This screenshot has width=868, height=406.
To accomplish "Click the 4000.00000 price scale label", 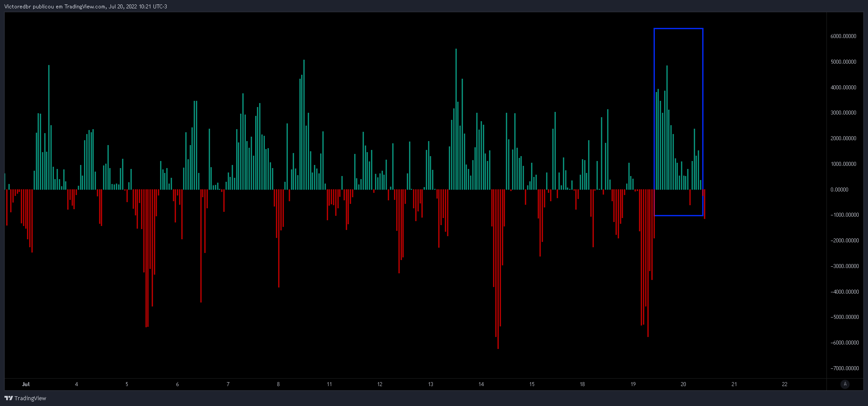I will pos(843,88).
